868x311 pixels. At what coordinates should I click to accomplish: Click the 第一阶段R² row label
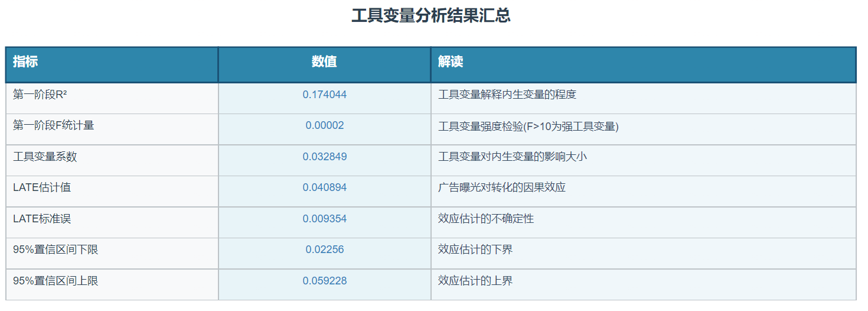[40, 95]
